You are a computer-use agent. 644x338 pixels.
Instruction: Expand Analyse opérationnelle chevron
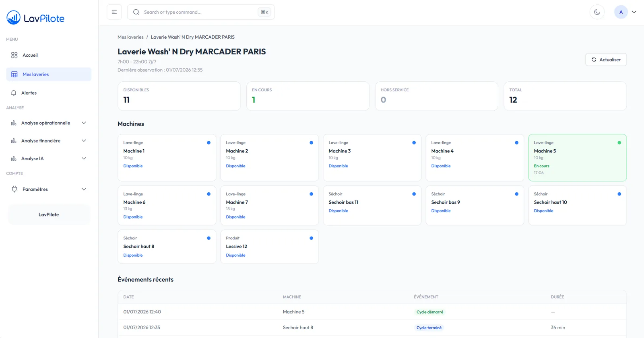[84, 123]
